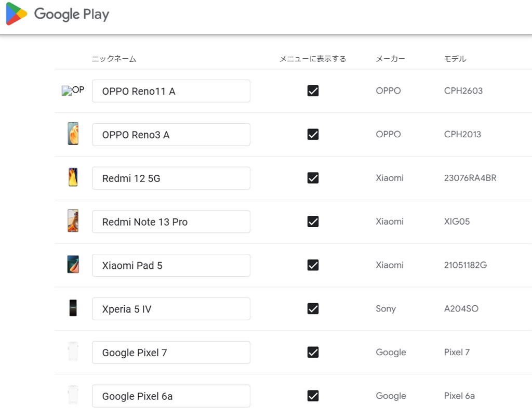Focus the Google Pixel 7 nickname field

171,353
